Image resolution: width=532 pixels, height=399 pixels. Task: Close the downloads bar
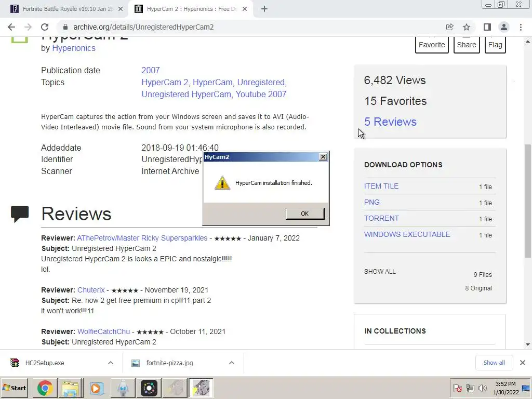pyautogui.click(x=523, y=363)
